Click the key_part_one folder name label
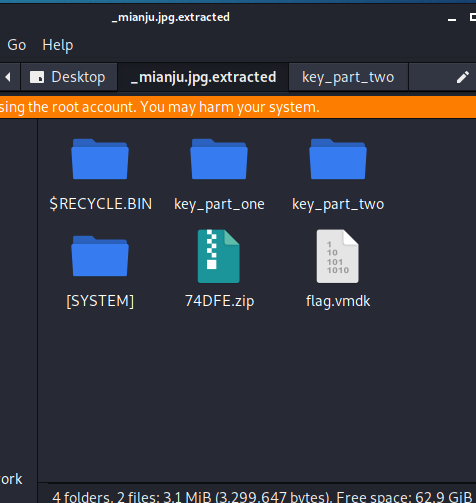 [219, 204]
